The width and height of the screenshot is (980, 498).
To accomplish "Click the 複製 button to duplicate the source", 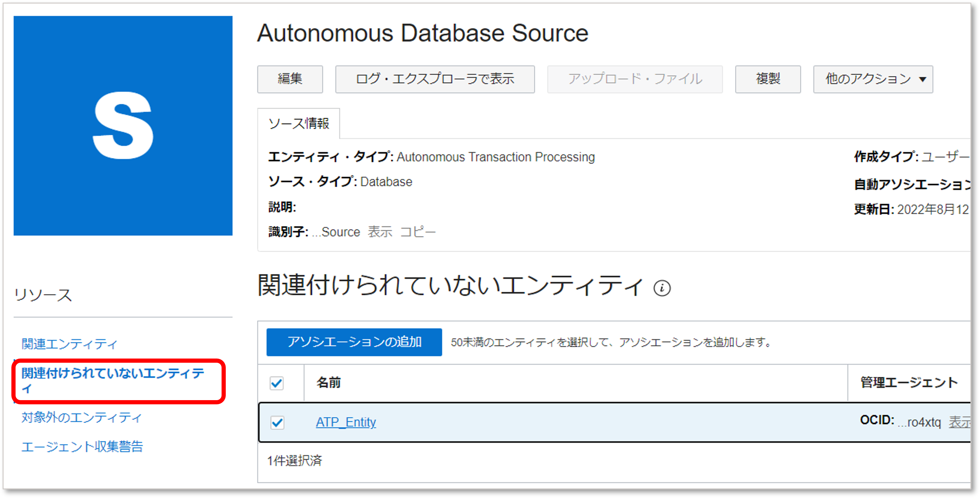I will tap(767, 79).
